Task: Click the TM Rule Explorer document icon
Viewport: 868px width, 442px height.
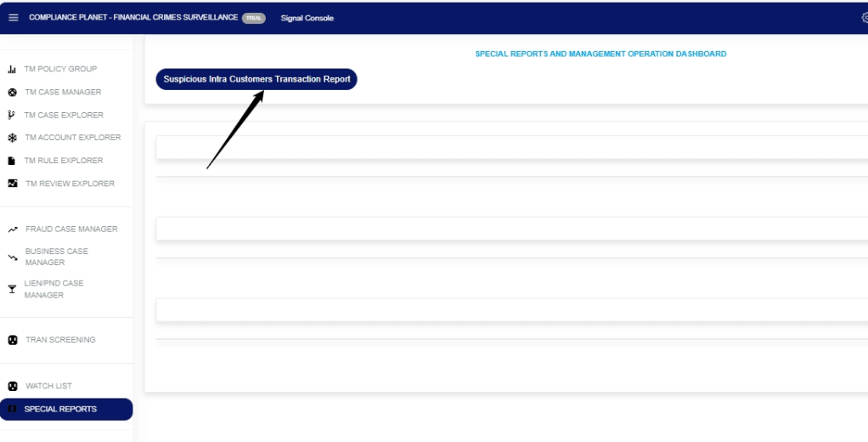Action: click(12, 161)
